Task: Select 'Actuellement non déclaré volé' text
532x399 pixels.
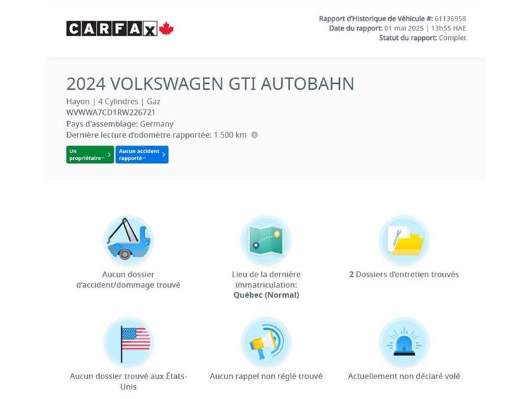Action: tap(404, 376)
